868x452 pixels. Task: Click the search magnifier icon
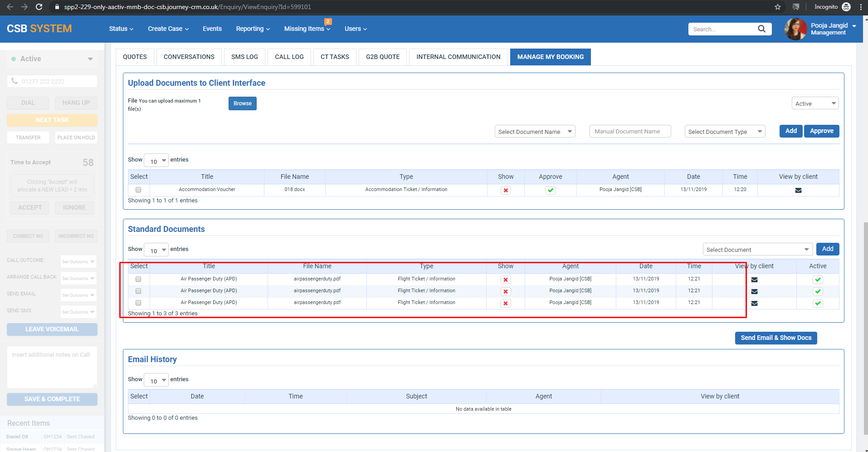[761, 29]
